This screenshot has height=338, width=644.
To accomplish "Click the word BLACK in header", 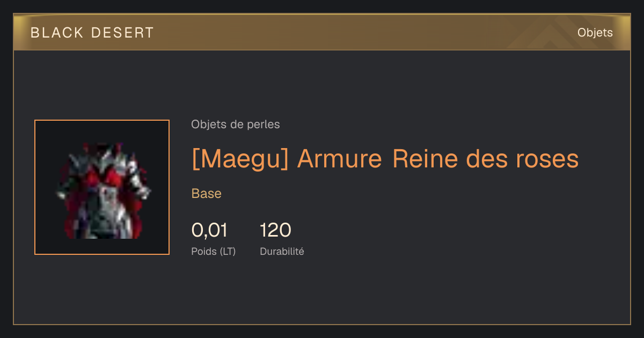I will tap(57, 33).
